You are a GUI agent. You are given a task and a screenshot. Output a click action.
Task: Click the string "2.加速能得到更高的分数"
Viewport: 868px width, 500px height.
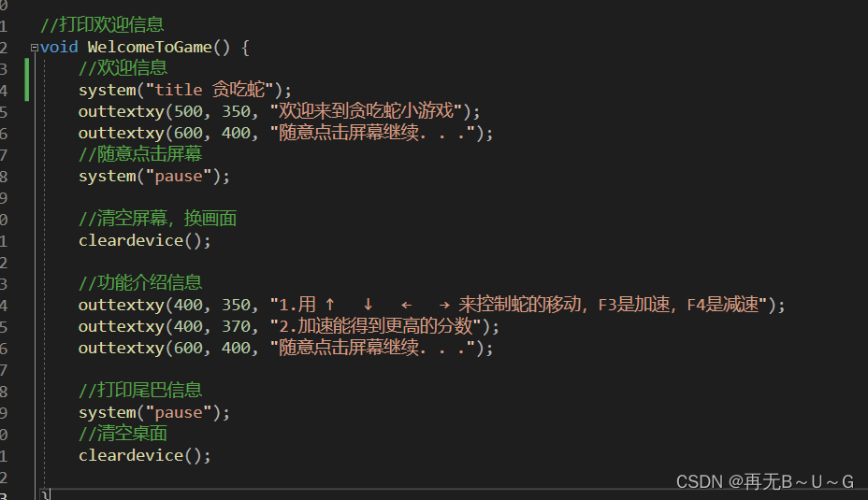point(376,326)
